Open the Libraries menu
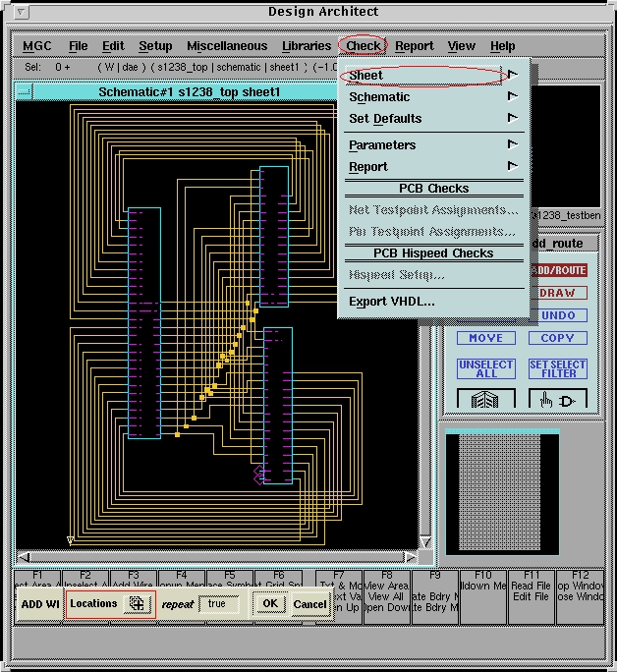617x672 pixels. tap(307, 46)
